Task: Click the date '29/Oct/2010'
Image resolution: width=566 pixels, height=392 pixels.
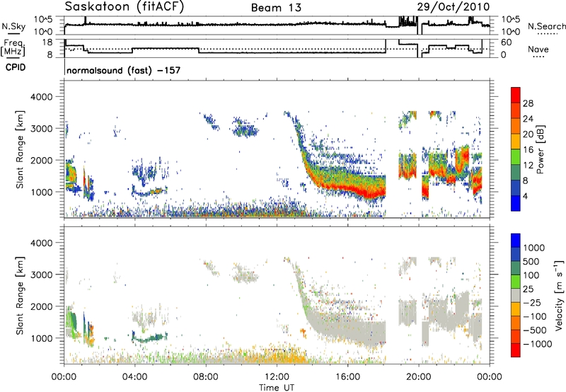Action: point(454,7)
